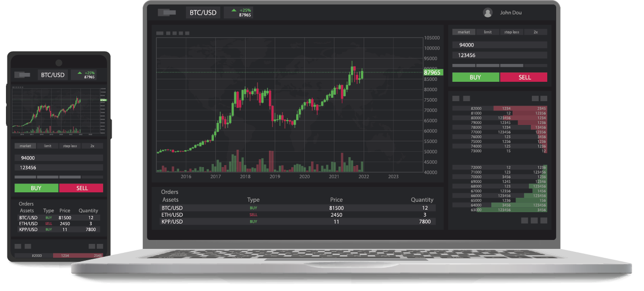
Task: Click the rightmost icon below laptop order book
Action: 543,220
